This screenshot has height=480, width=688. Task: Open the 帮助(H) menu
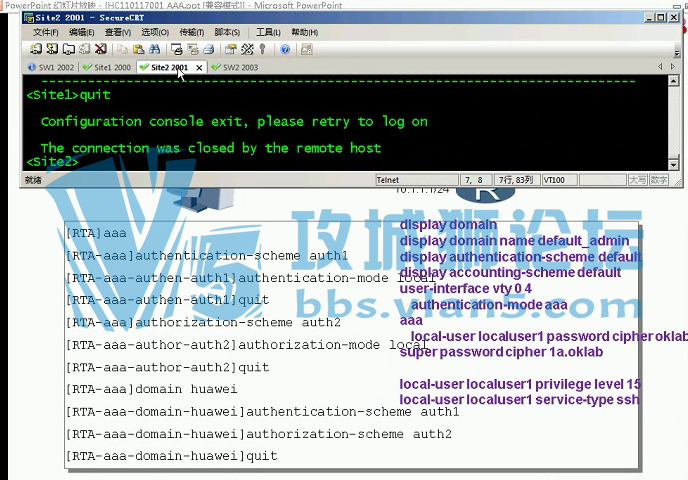click(305, 32)
